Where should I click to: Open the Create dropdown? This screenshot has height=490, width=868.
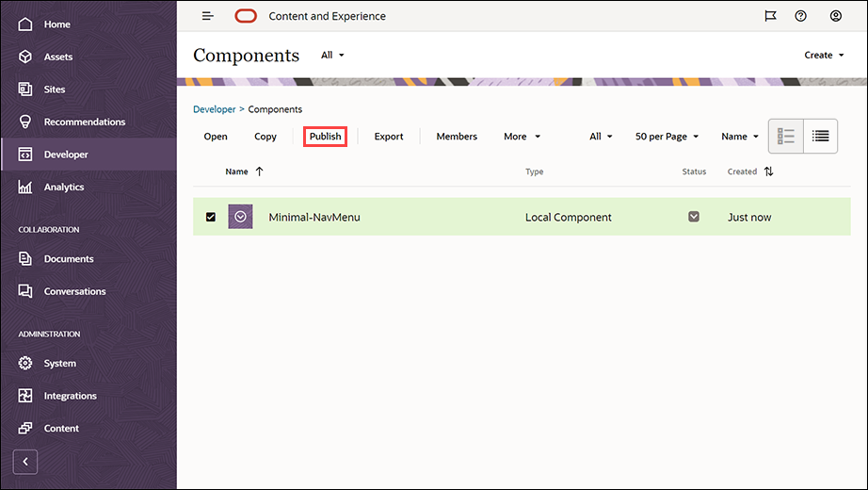click(824, 55)
